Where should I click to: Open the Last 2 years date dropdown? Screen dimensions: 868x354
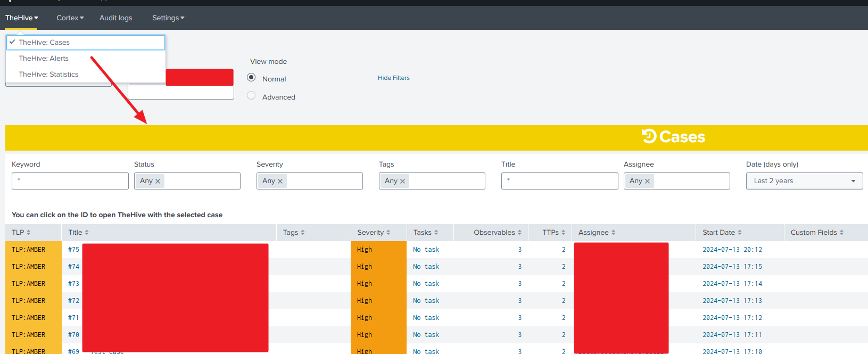(x=805, y=181)
